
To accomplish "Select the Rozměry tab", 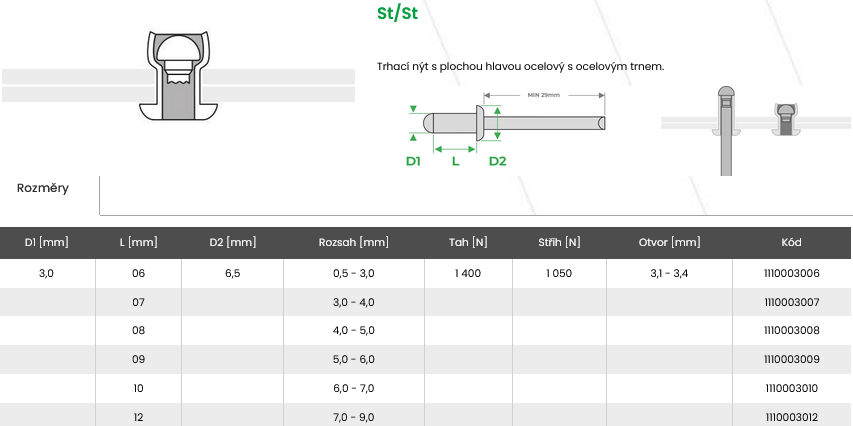I will click(43, 188).
